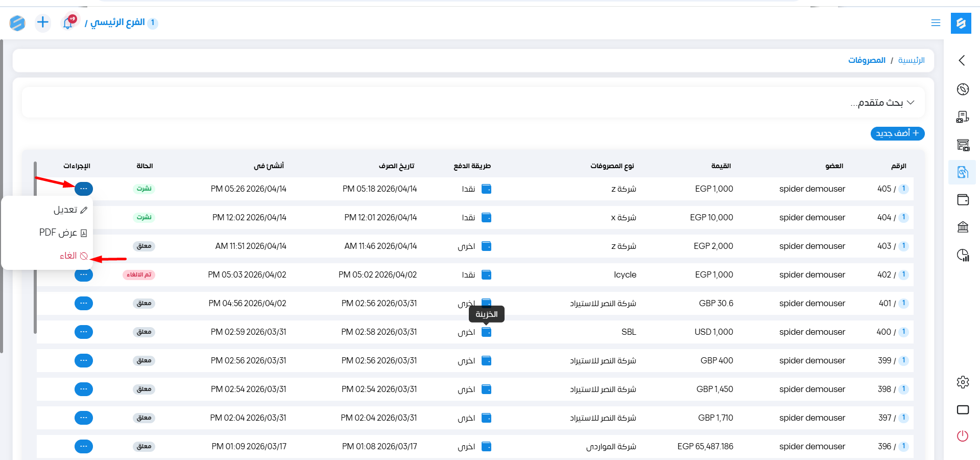Image resolution: width=980 pixels, height=460 pixels.
Task: Open actions dropdown for expense 400
Action: coord(84,332)
